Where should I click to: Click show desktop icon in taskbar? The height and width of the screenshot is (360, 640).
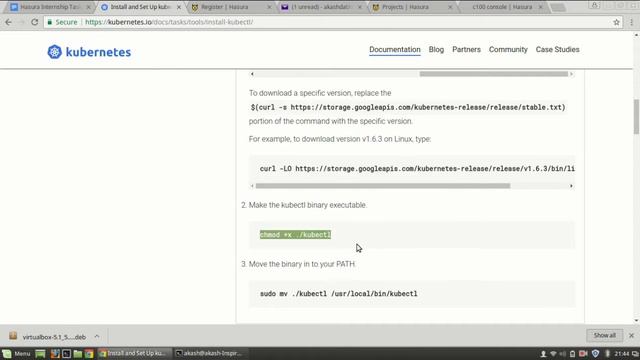(40, 353)
